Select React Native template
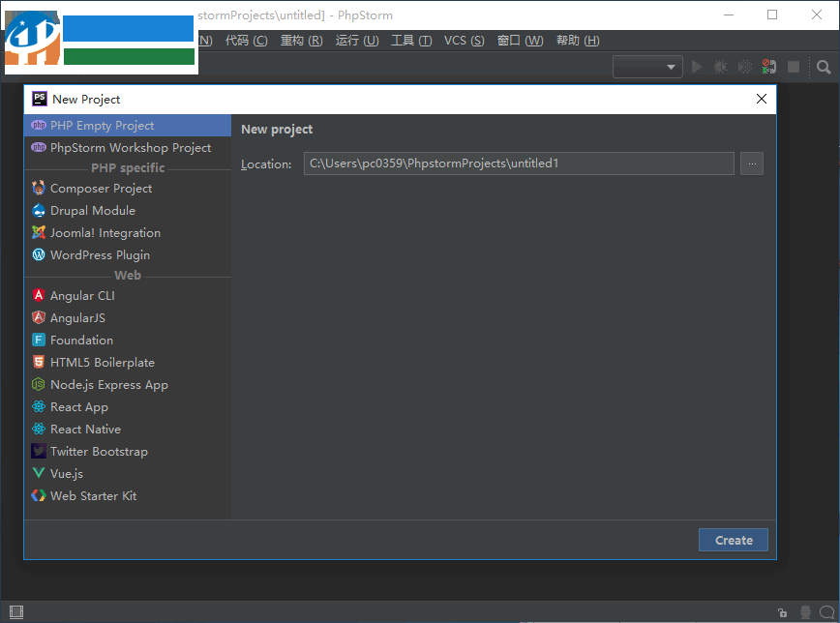The image size is (840, 623). (128, 430)
